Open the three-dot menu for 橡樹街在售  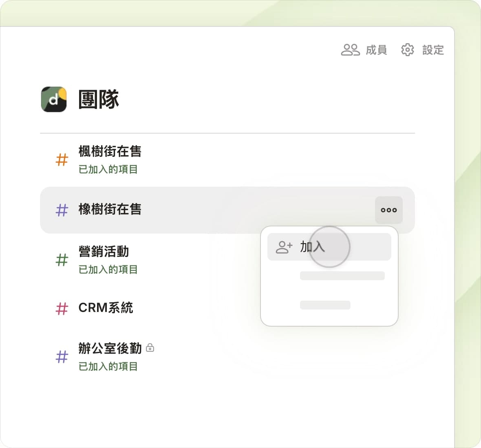(x=388, y=210)
